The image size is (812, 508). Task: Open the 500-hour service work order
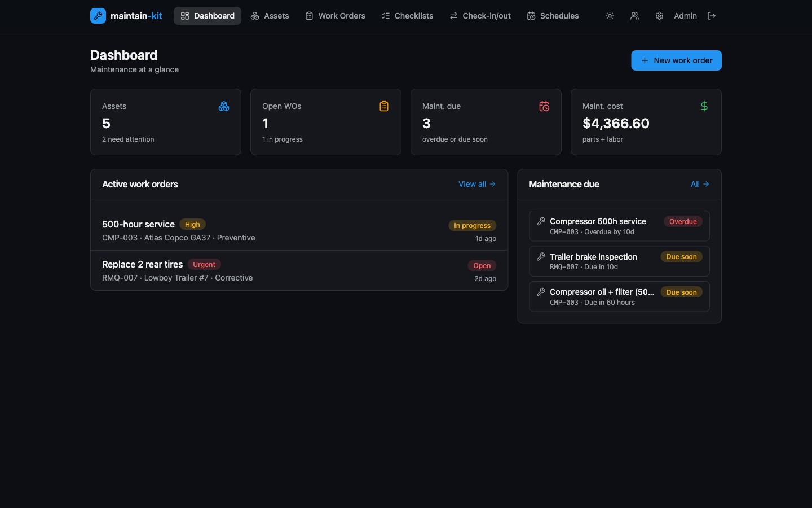pos(299,230)
